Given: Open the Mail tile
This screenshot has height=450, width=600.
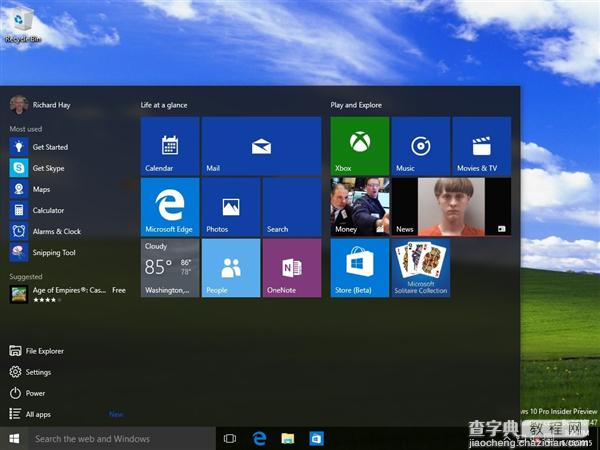Looking at the screenshot, I should coord(261,146).
